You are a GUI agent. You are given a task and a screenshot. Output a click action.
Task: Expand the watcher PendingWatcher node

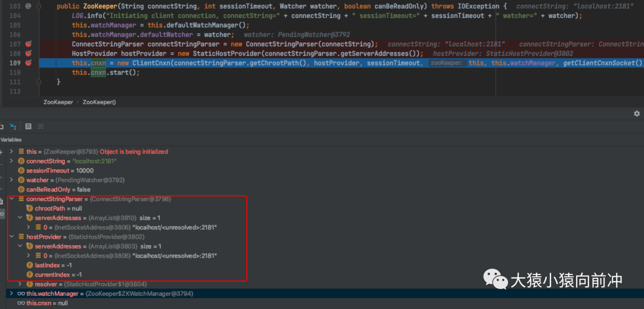coord(11,180)
